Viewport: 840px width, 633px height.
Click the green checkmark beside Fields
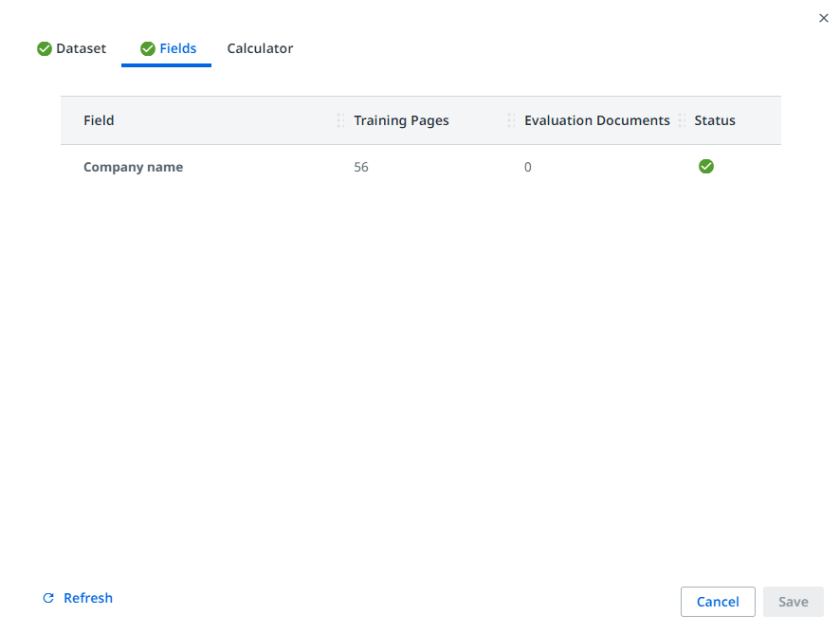[148, 49]
